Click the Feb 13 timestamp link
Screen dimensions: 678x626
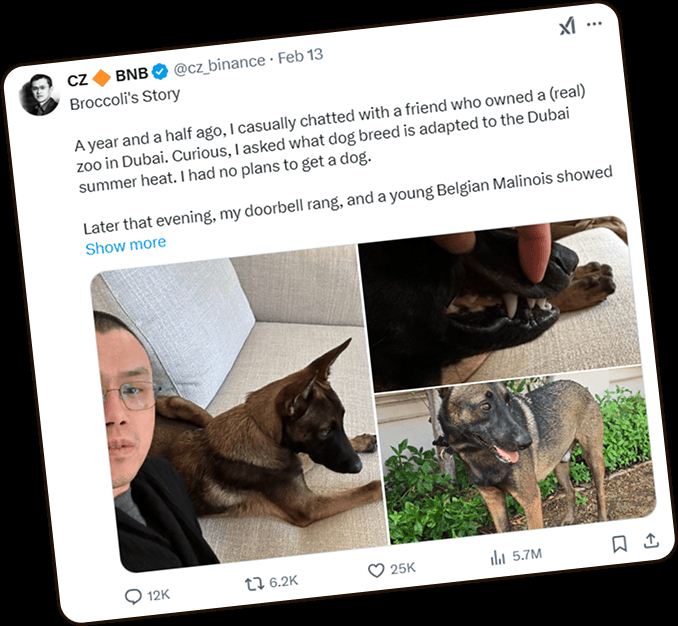pos(300,56)
